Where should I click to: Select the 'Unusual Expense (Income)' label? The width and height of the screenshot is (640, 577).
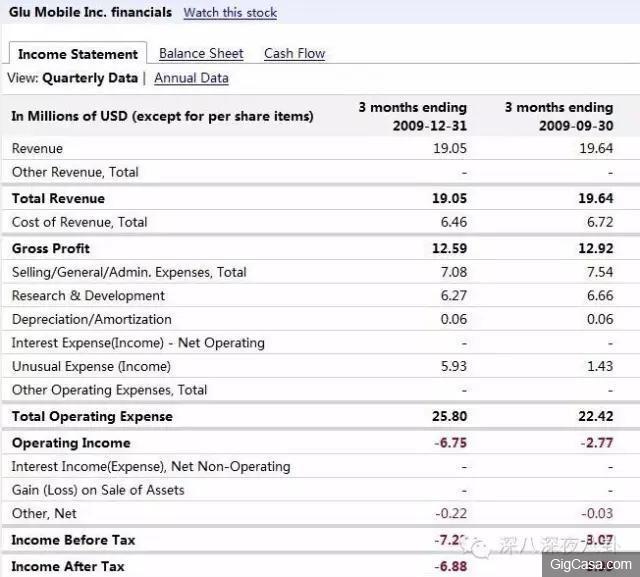[x=91, y=366]
